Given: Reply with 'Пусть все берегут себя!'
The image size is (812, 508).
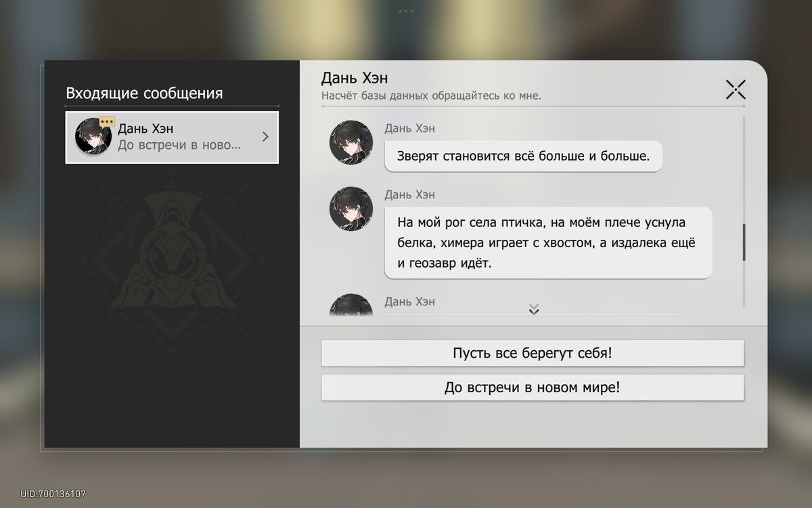Looking at the screenshot, I should 533,352.
